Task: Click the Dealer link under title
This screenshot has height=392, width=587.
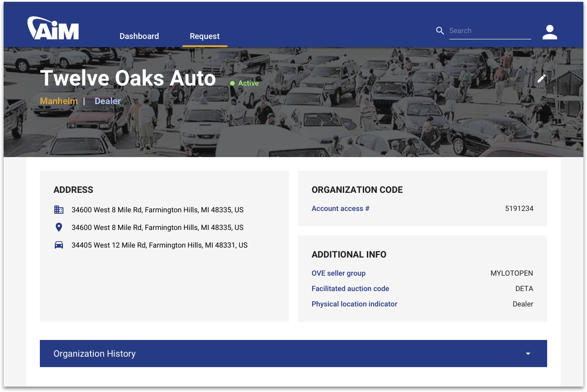Action: 108,101
